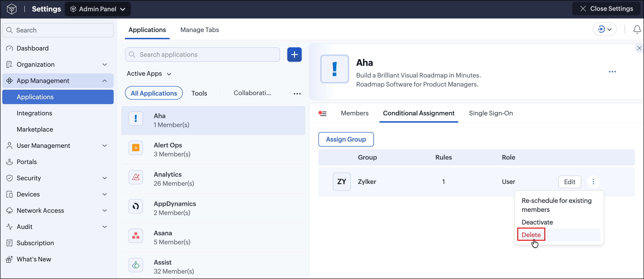
Task: Click the ZY group avatar
Action: [341, 182]
